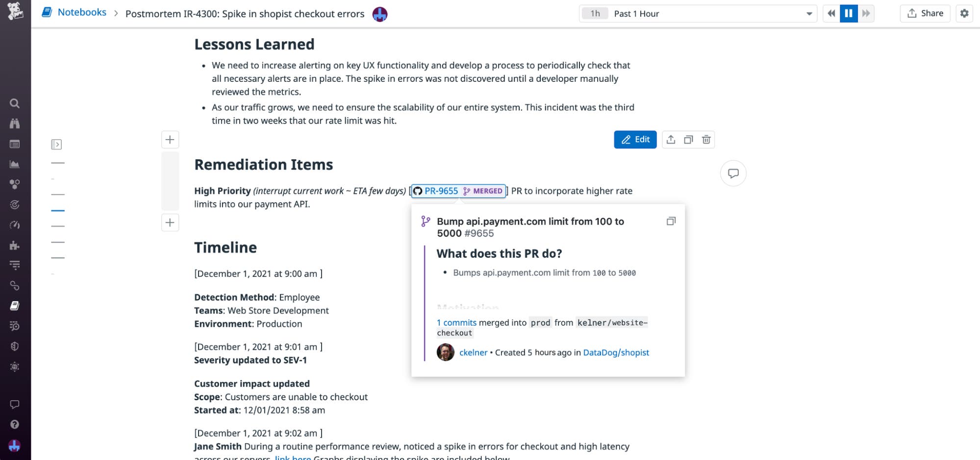Select the 1h quick time preset
Screen dimensions: 980x460
[x=595, y=13]
